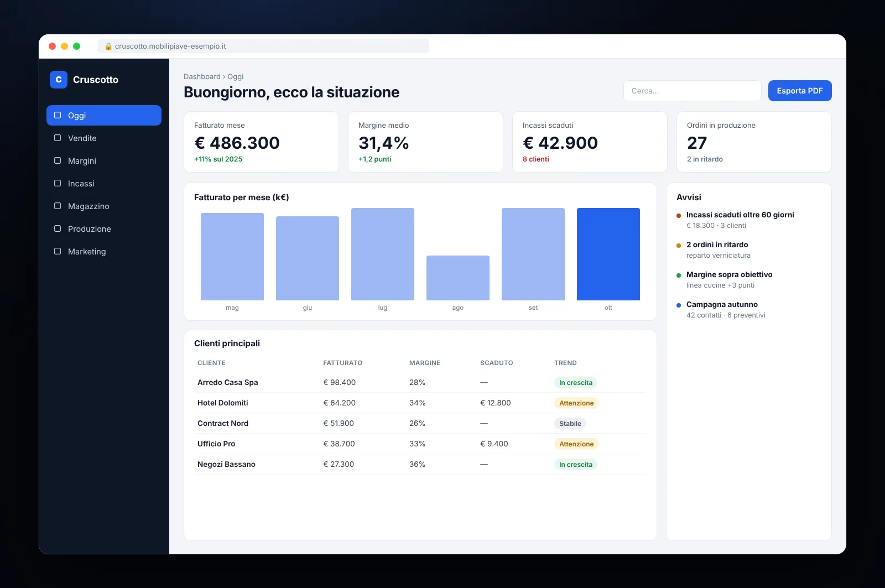Screen dimensions: 885x588
Task: Open the Ordini in produzione card
Action: (x=754, y=142)
